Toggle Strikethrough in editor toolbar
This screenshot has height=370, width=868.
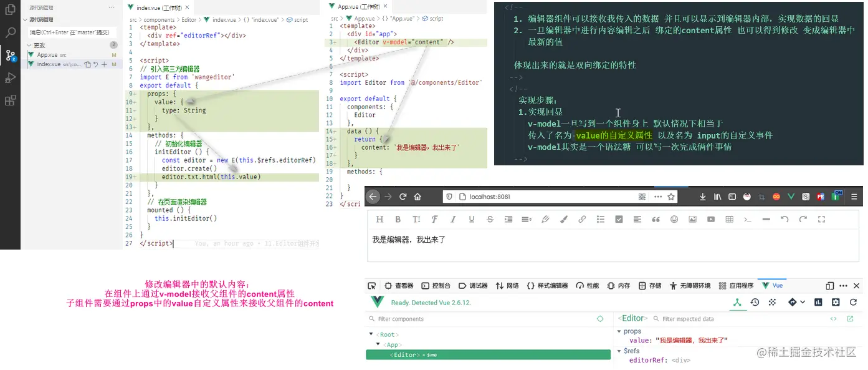[490, 220]
